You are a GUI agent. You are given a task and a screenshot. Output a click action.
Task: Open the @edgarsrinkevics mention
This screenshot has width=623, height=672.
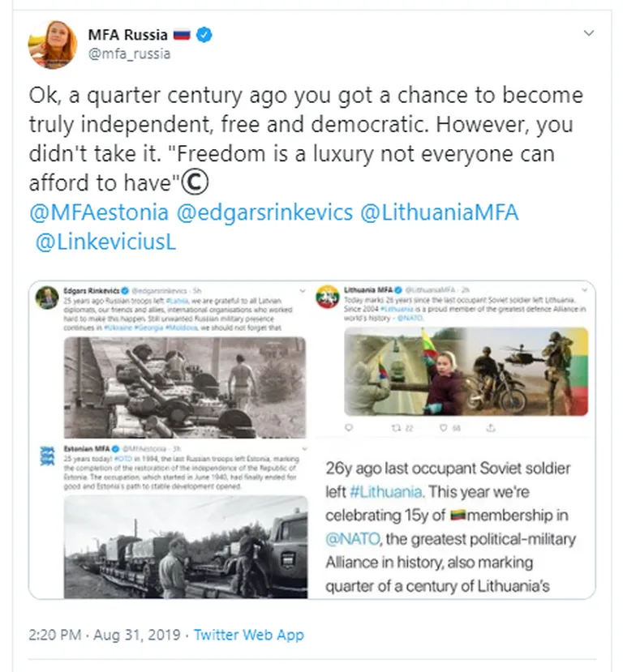(264, 212)
